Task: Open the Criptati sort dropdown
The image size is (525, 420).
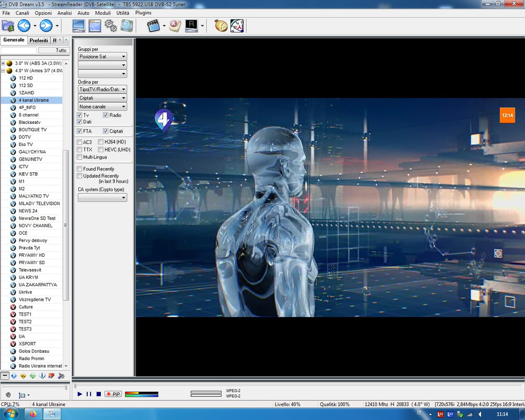Action: [102, 98]
